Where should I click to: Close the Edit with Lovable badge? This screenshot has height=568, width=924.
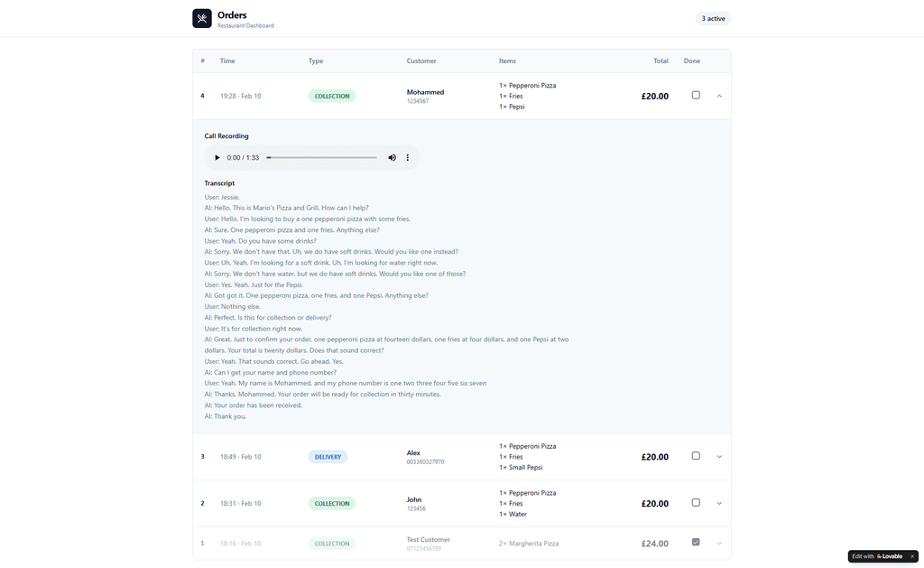[912, 556]
